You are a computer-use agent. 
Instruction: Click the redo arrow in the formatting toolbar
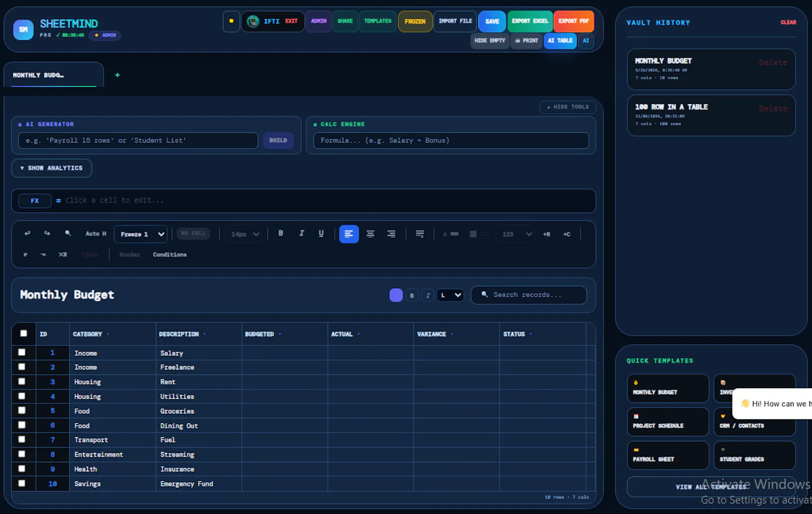[47, 233]
